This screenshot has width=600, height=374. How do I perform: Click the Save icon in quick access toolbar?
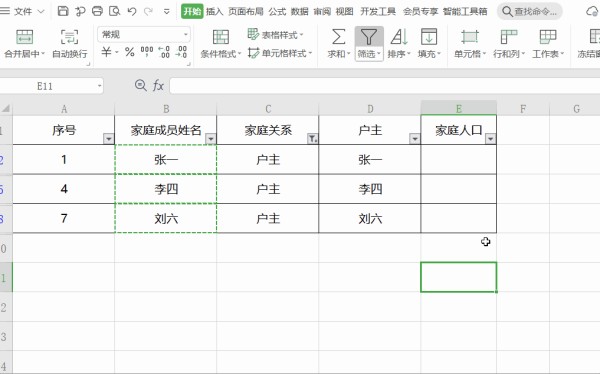(63, 11)
